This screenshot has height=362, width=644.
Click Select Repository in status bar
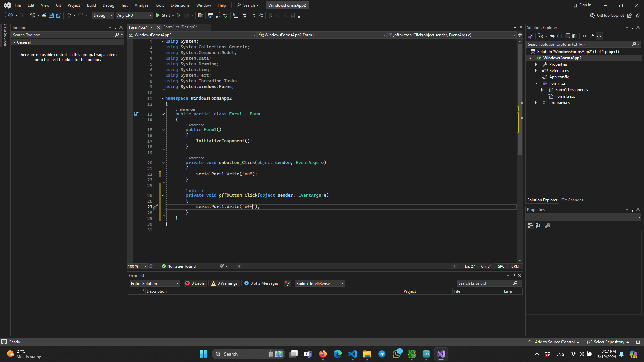[x=608, y=342]
